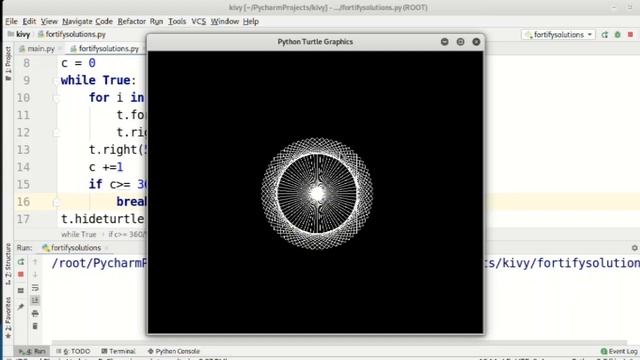640x360 pixels.
Task: Open the Python Console tab
Action: (173, 351)
